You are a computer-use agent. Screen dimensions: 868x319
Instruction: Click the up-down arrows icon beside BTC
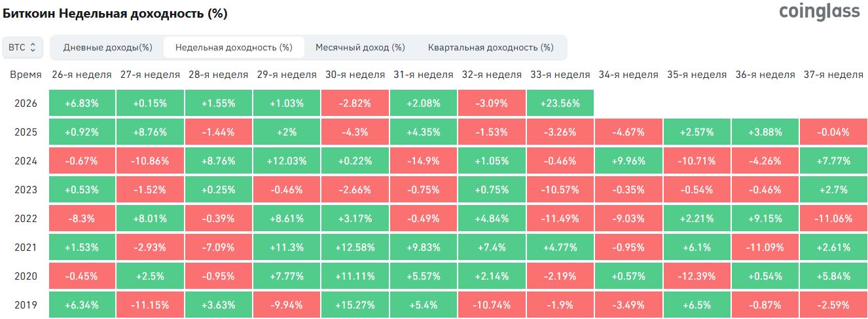33,47
